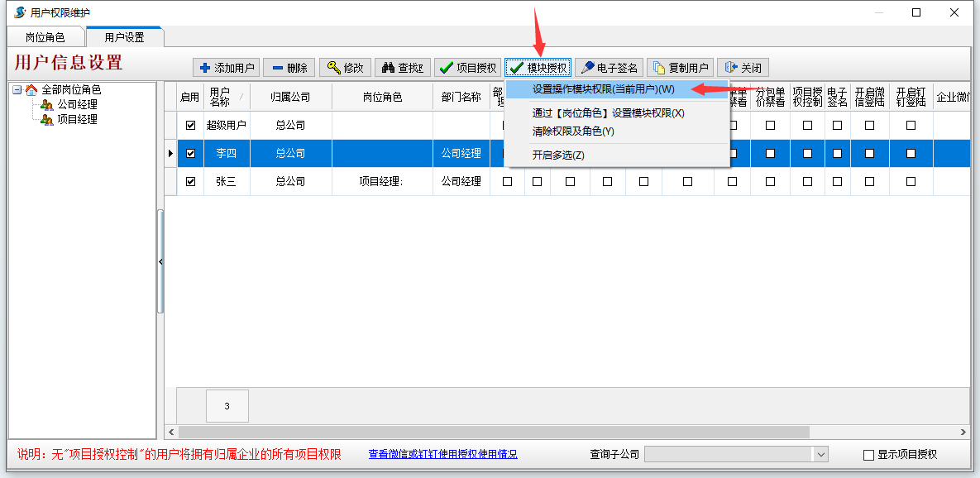Viewport: 980px width, 478px height.
Task: Open the 查询子公司 dropdown
Action: 820,454
